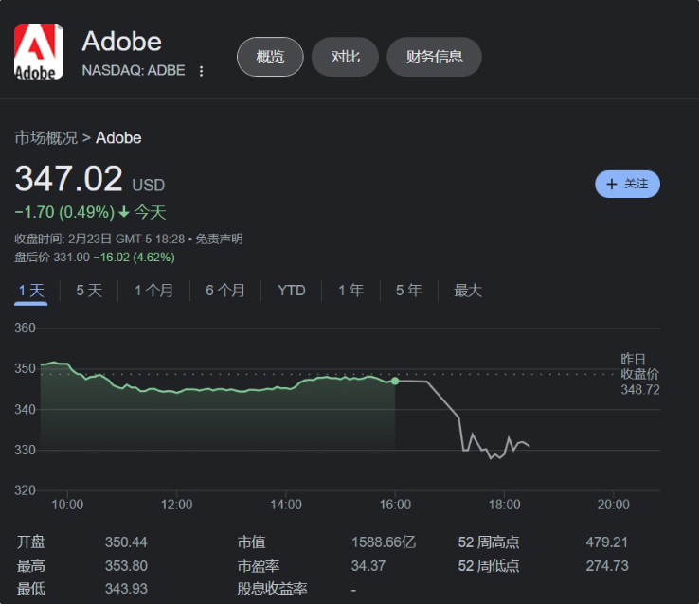700x604 pixels.
Task: Select the 概览 overview tab
Action: (x=270, y=57)
